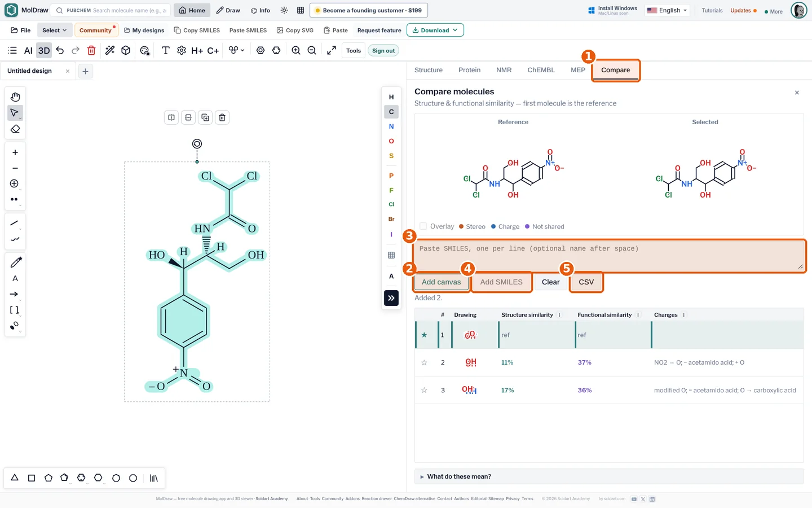812x508 pixels.
Task: Toggle fullscreen expand arrows icon
Action: 332,50
